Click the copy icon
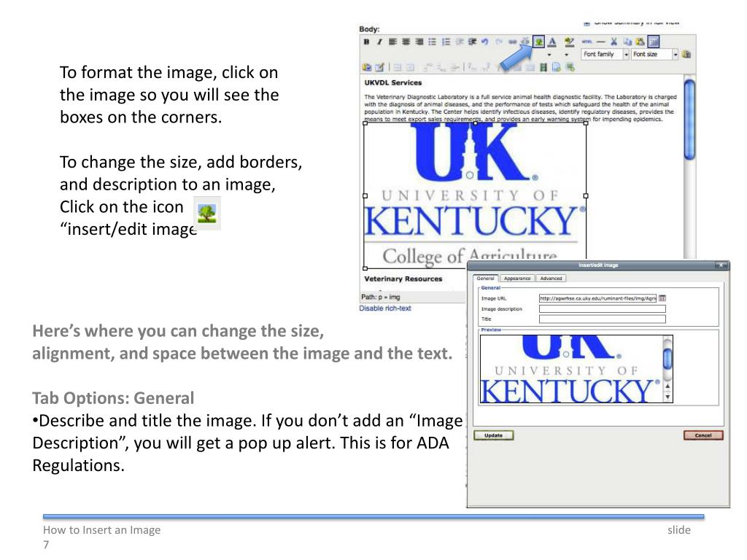 coord(627,42)
